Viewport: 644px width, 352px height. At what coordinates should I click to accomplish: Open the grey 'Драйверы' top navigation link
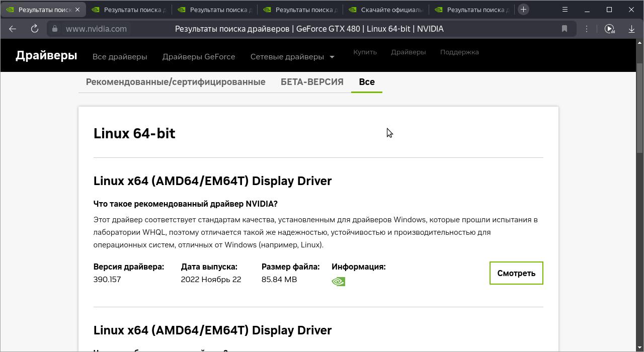tap(408, 52)
